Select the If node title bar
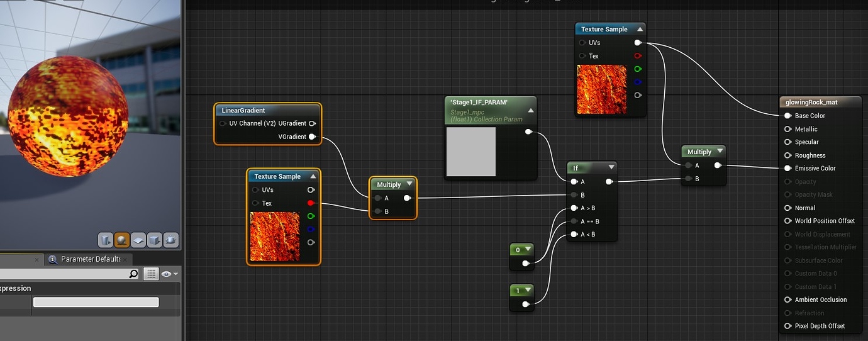Image resolution: width=868 pixels, height=341 pixels. [592, 168]
